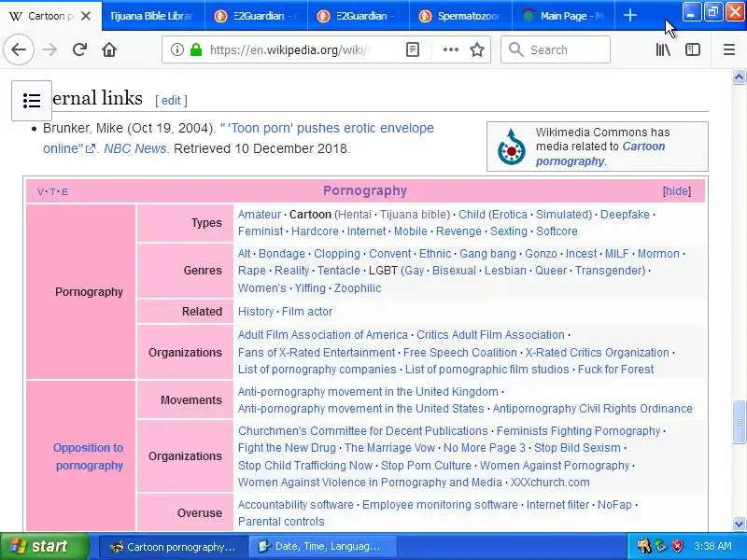
Task: Open a new tab with plus button
Action: (x=629, y=16)
